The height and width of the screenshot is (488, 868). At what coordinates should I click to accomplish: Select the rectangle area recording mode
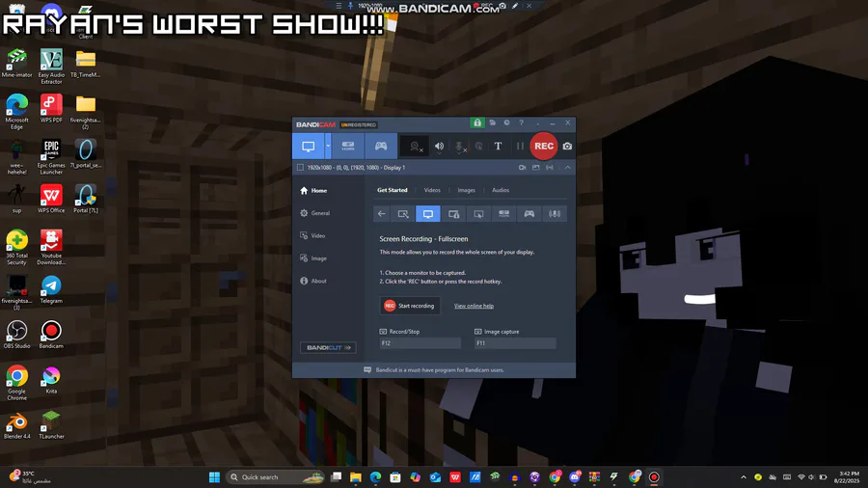tap(403, 214)
